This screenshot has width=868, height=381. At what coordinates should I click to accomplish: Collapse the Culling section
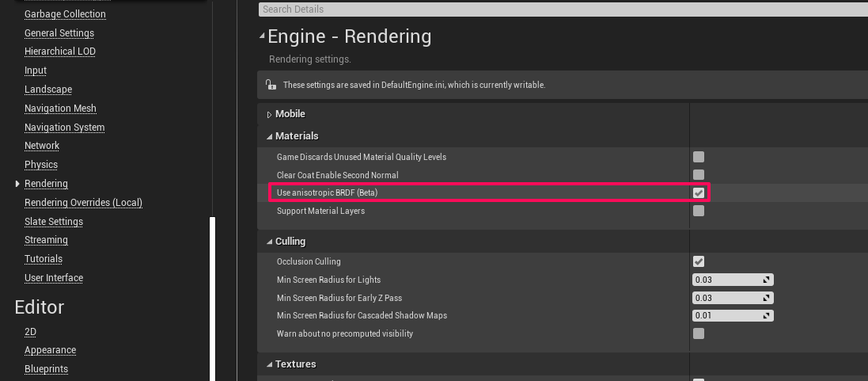(x=270, y=242)
